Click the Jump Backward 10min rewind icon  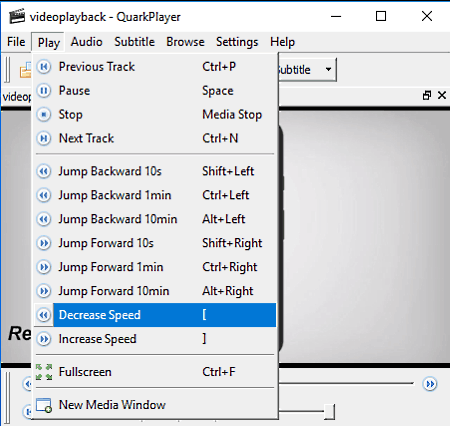pos(44,219)
